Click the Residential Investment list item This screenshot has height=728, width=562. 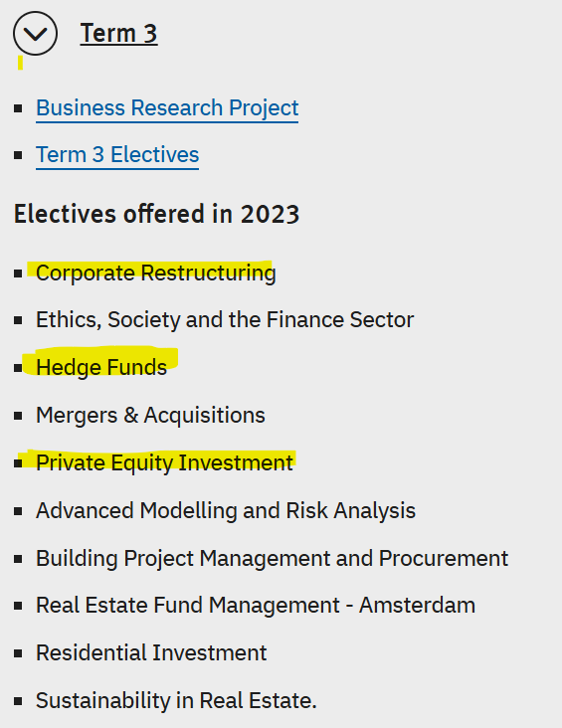(151, 652)
